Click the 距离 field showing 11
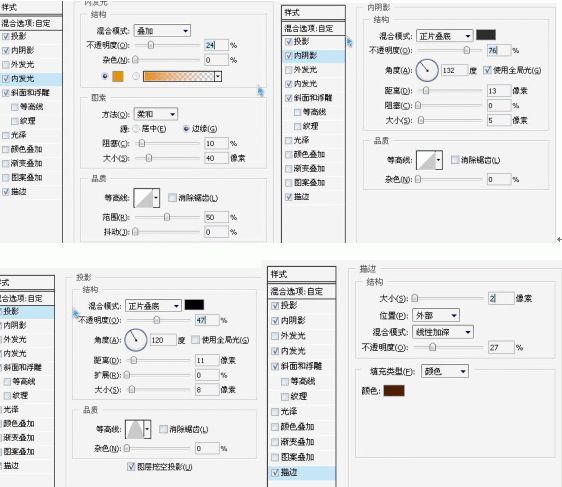The width and height of the screenshot is (562, 487). [207, 360]
